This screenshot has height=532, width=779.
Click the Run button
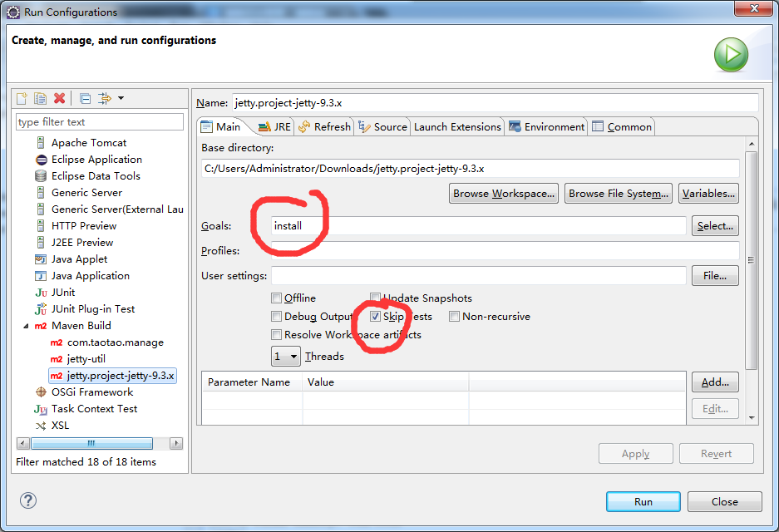(x=643, y=502)
